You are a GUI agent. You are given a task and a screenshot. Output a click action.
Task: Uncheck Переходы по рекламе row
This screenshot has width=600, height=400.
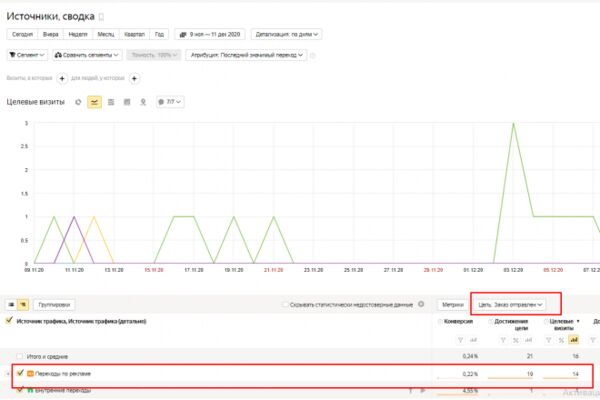pos(20,373)
